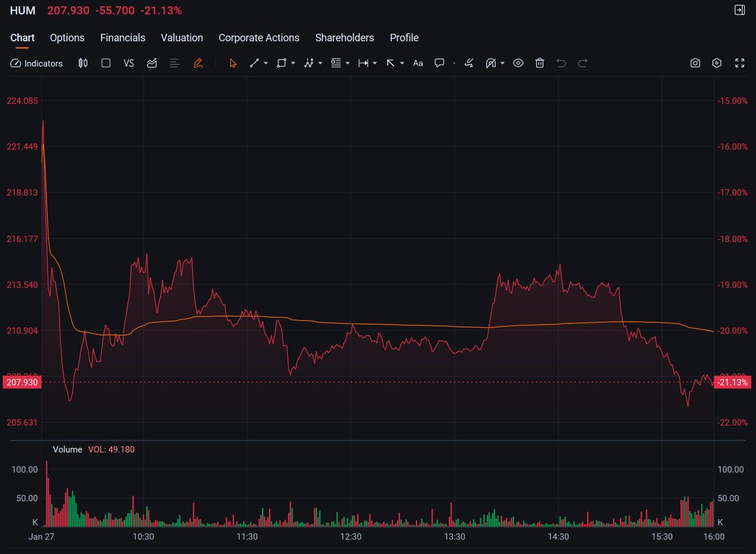Toggle drawings visibility with eye icon
Image resolution: width=756 pixels, height=554 pixels.
pos(518,63)
